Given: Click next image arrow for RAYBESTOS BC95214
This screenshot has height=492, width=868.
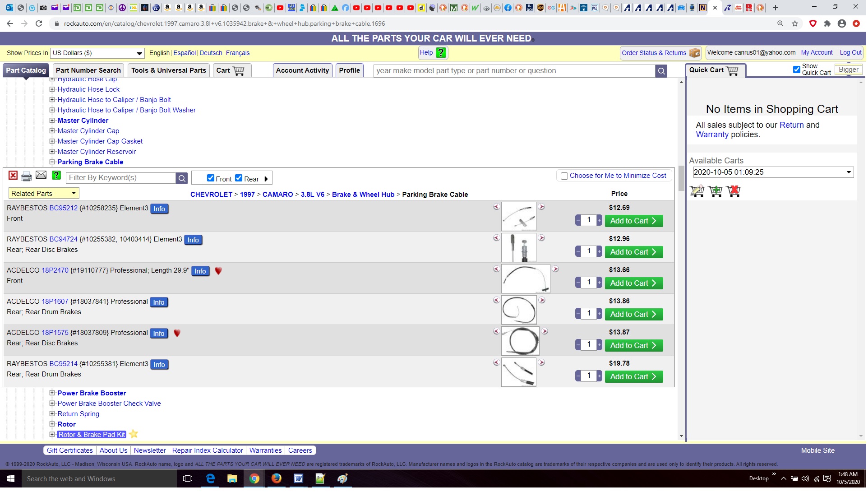Looking at the screenshot, I should (x=542, y=363).
